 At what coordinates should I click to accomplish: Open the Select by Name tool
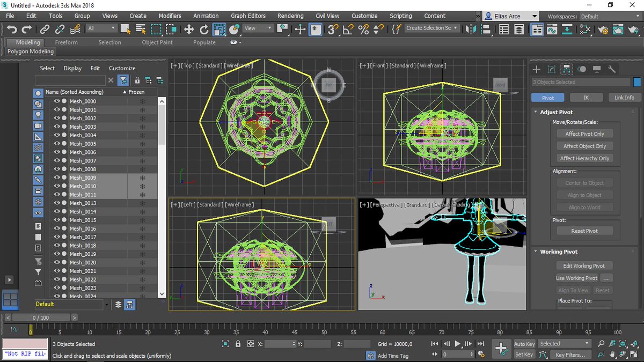pyautogui.click(x=141, y=29)
